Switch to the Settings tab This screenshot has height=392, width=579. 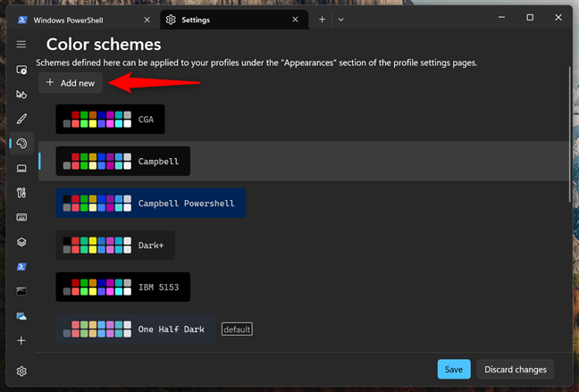coord(234,20)
